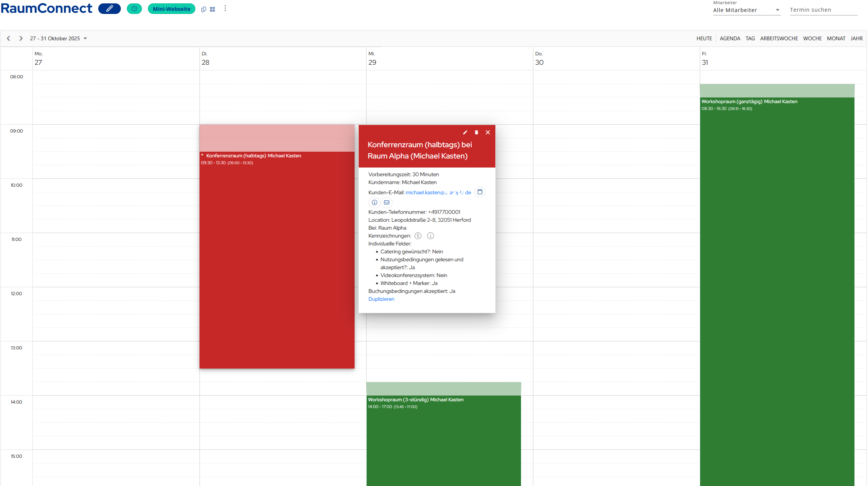Open the Mini-Webseite button
The image size is (868, 486).
pos(172,9)
